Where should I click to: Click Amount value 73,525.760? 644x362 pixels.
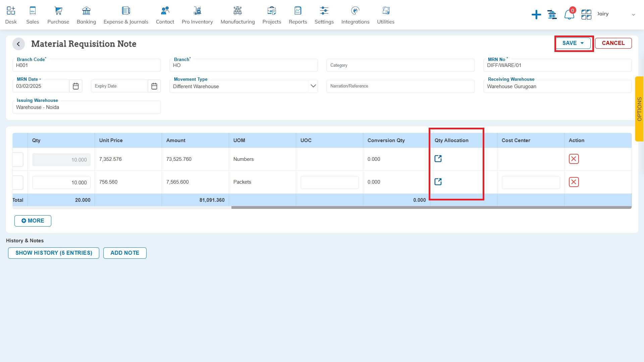pyautogui.click(x=179, y=159)
